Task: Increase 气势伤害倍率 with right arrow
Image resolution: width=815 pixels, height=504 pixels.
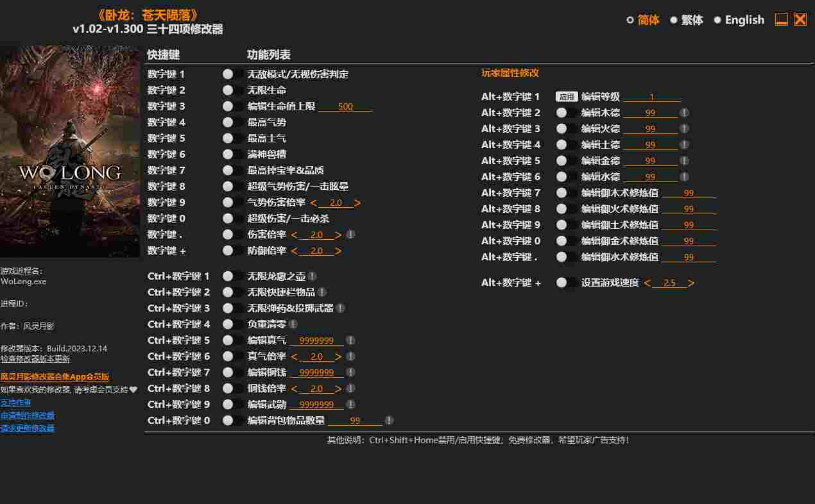Action: tap(357, 203)
